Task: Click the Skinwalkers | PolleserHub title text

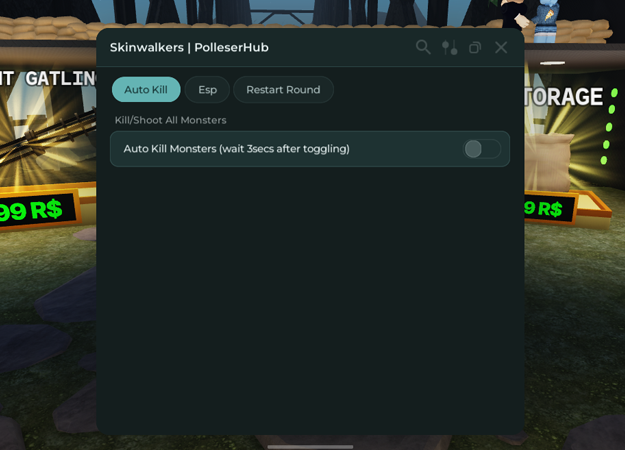Action: click(189, 47)
